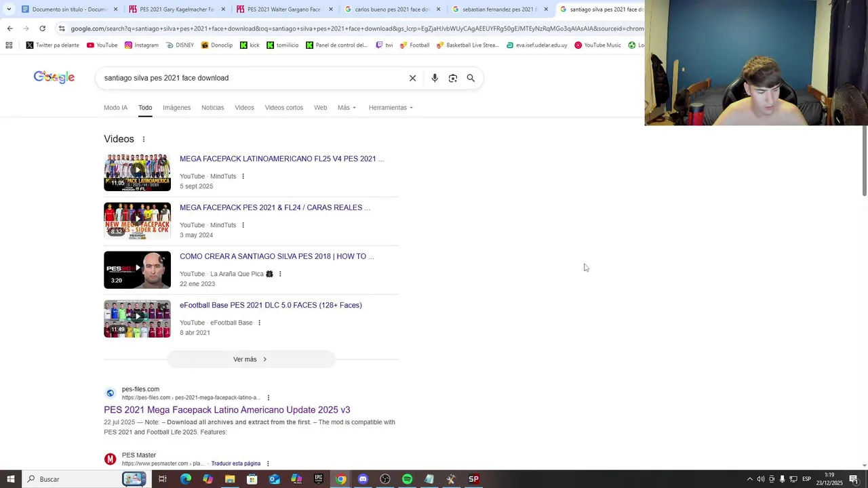Open the YouTube Music bookmark
This screenshot has height=488, width=868.
[x=597, y=45]
